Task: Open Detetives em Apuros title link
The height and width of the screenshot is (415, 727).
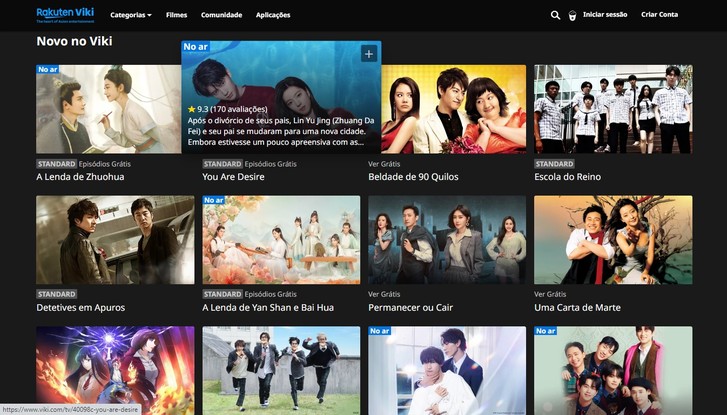Action: (x=81, y=307)
